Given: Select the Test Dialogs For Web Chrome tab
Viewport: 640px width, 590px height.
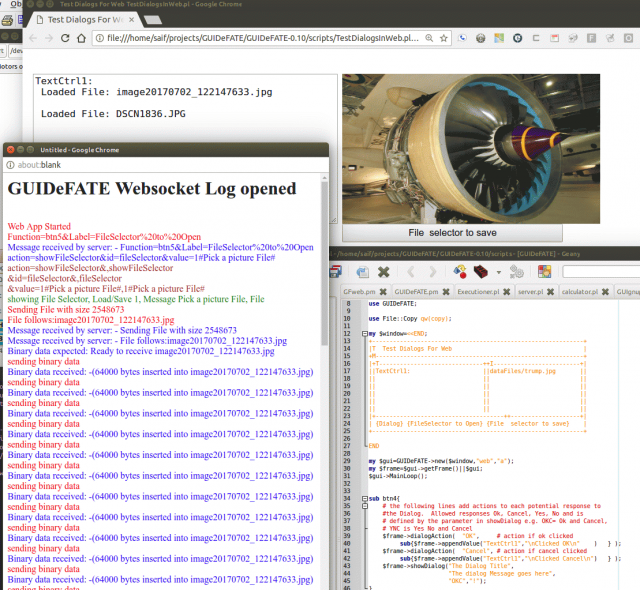Looking at the screenshot, I should pyautogui.click(x=85, y=20).
